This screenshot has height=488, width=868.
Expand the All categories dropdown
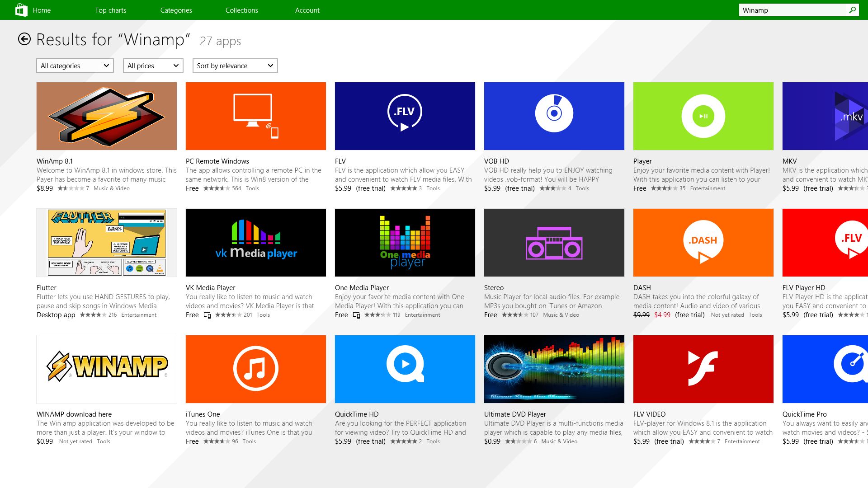[x=75, y=66]
